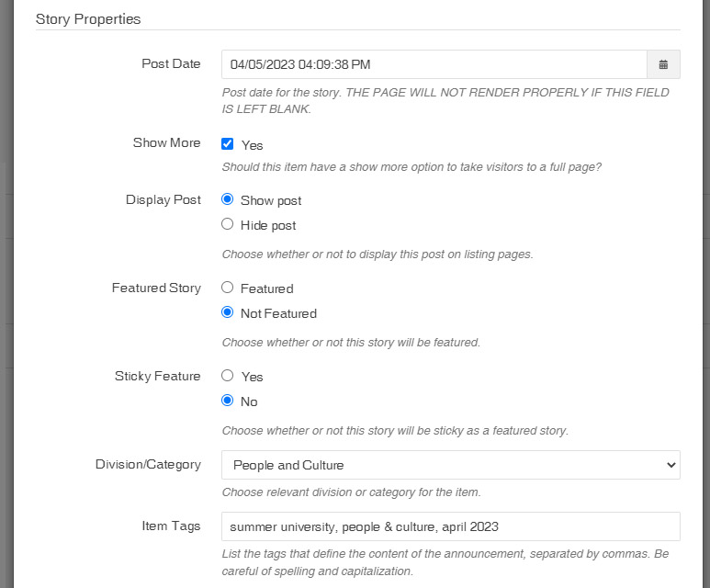Focus the Item Tags text field
The height and width of the screenshot is (588, 710).
click(x=451, y=526)
